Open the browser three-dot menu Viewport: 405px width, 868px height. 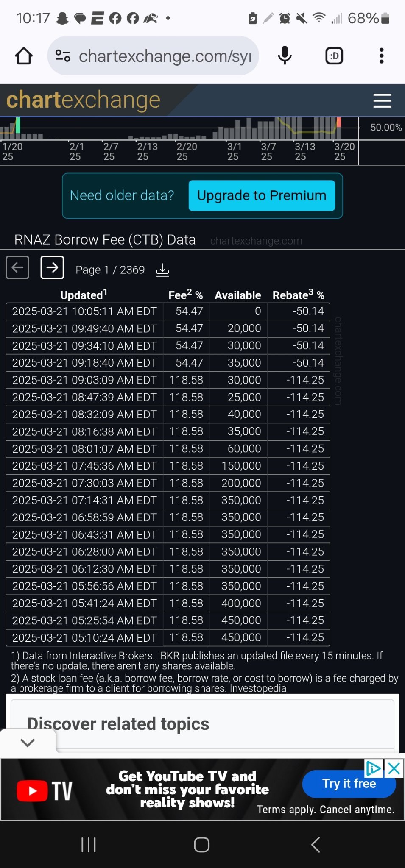coord(382,56)
